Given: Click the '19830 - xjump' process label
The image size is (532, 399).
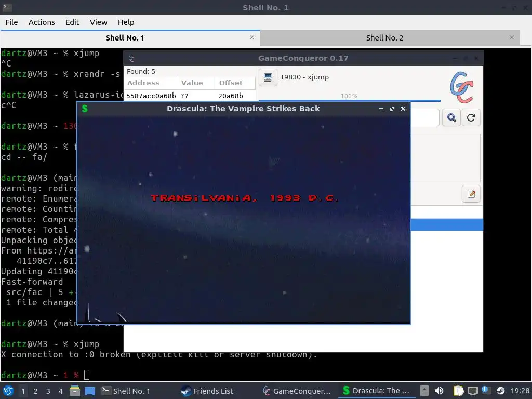Looking at the screenshot, I should tap(304, 77).
